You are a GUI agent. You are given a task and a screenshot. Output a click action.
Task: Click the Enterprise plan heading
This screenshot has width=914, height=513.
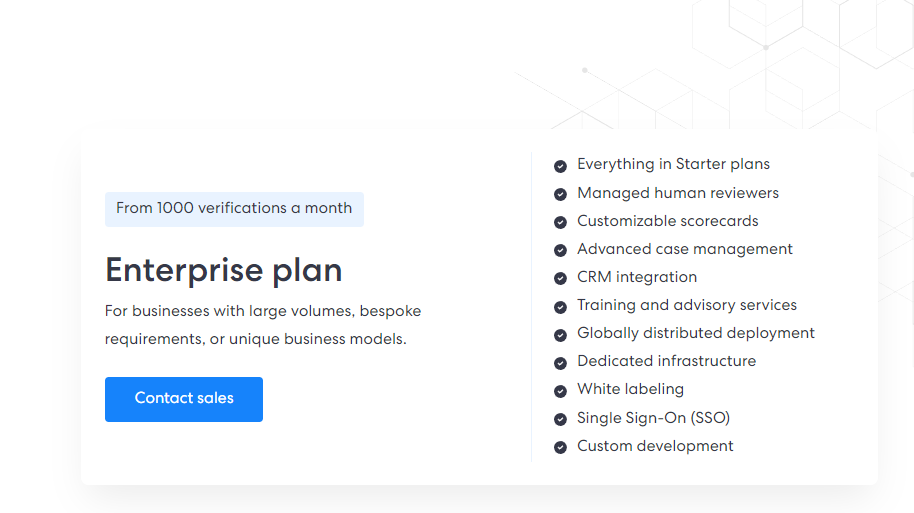(224, 270)
